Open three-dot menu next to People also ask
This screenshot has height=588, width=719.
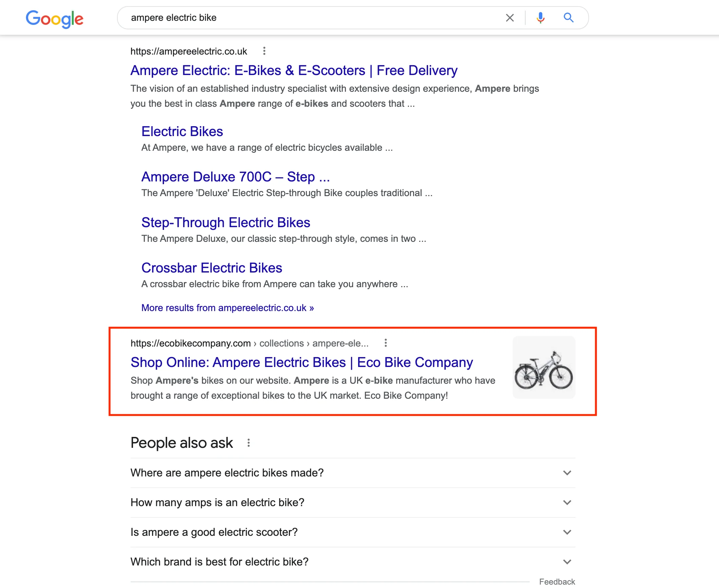pyautogui.click(x=249, y=443)
